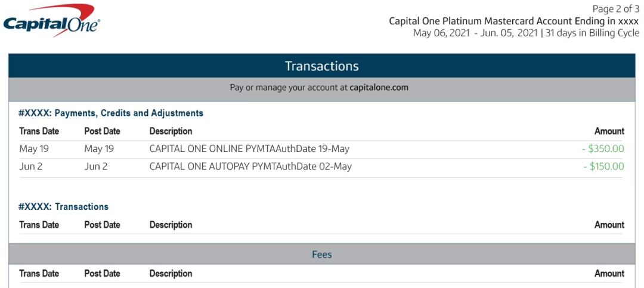Click the #XXXX: Transactions heading
This screenshot has width=644, height=288.
point(64,207)
